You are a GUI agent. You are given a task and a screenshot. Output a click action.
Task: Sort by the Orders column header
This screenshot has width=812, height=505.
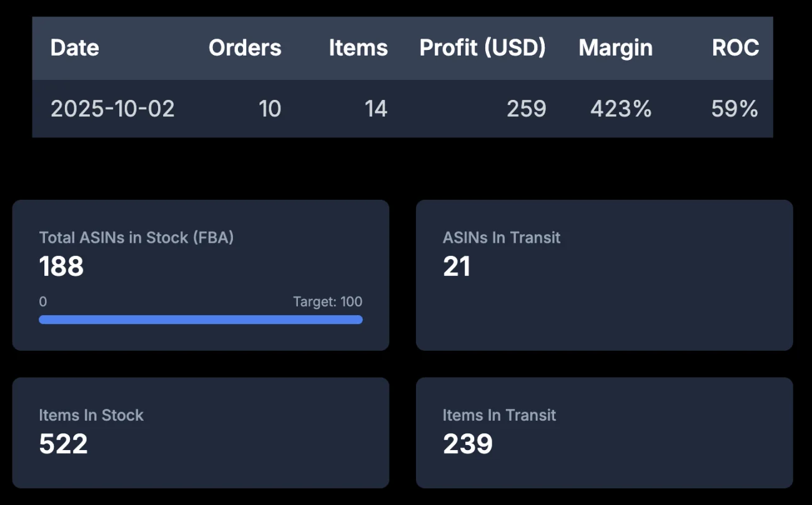click(x=245, y=48)
